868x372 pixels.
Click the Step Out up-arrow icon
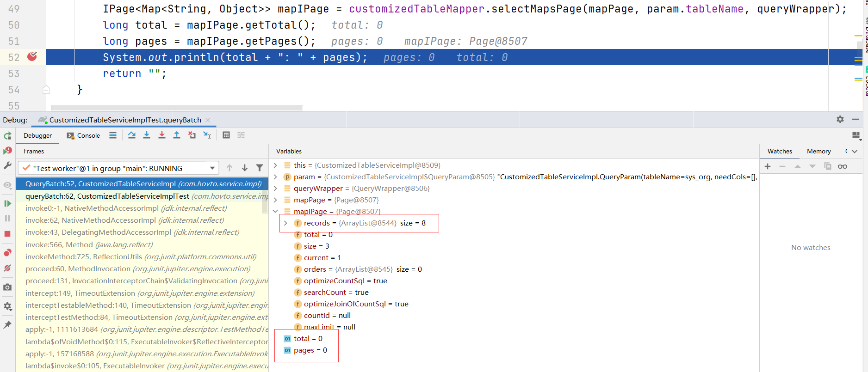[177, 135]
